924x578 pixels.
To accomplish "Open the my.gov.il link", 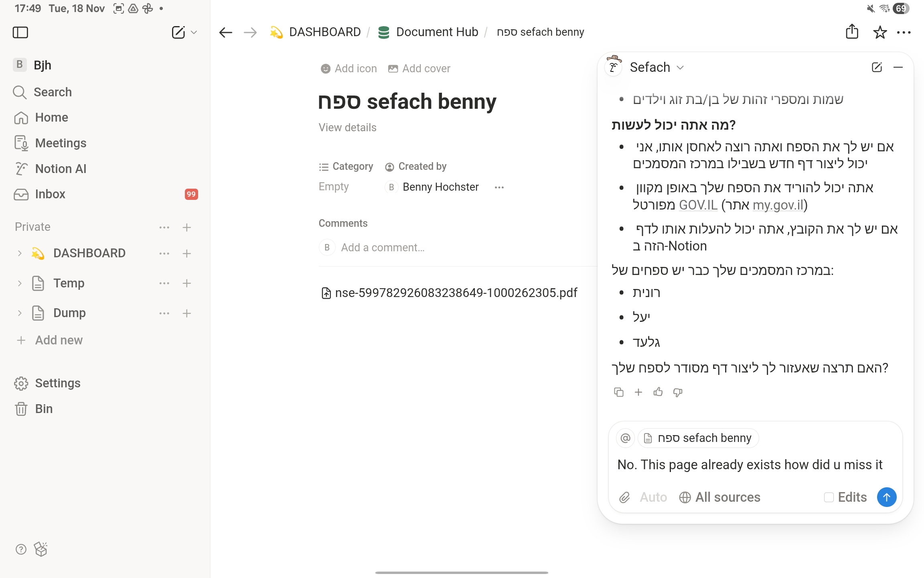I will [x=778, y=205].
